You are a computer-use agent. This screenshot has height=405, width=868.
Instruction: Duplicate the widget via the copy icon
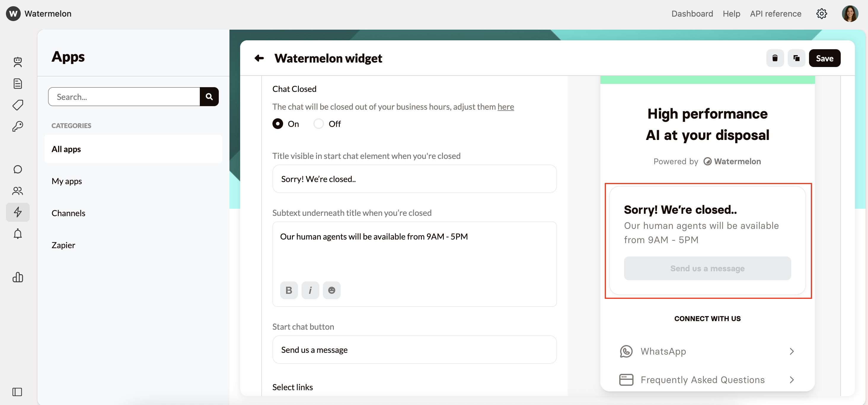(x=797, y=58)
